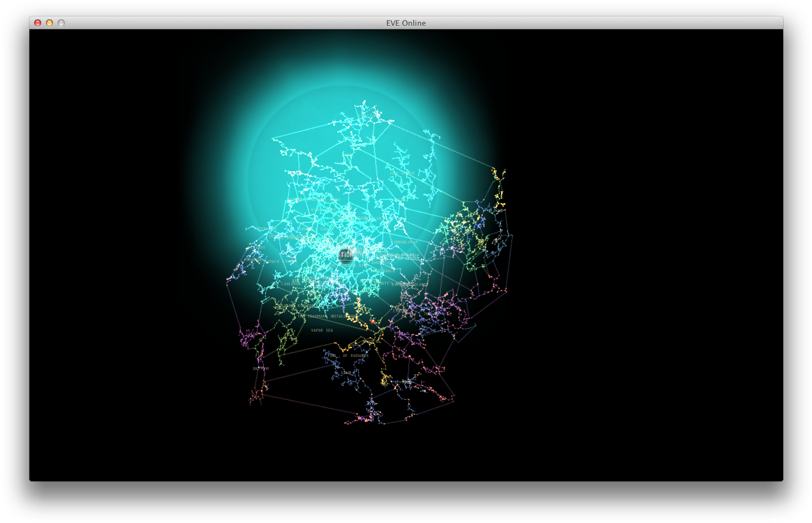
Task: Click the planet sphere behind the STATION label
Action: 346,256
